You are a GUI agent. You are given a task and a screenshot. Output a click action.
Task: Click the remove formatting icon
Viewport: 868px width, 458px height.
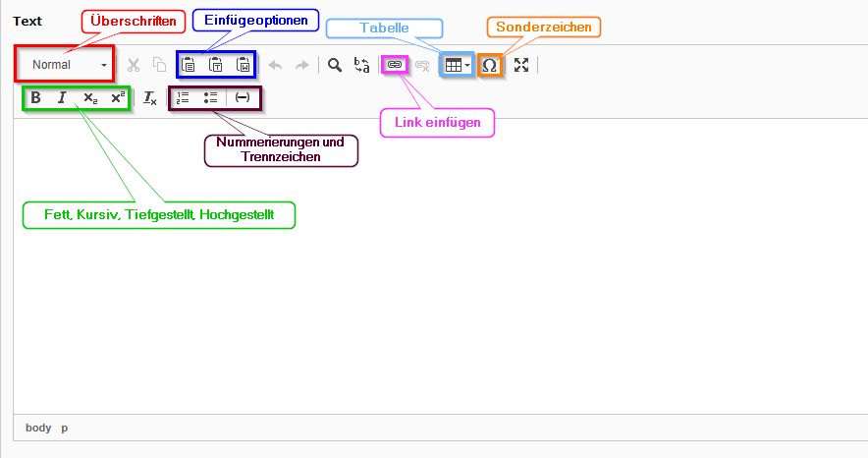coord(149,97)
